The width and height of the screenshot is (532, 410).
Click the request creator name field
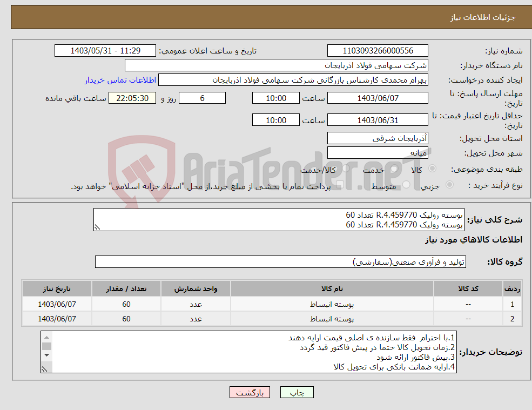click(293, 80)
